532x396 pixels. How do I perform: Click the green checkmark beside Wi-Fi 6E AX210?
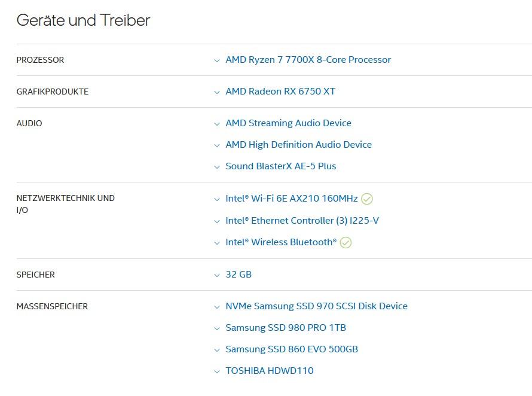click(x=367, y=199)
